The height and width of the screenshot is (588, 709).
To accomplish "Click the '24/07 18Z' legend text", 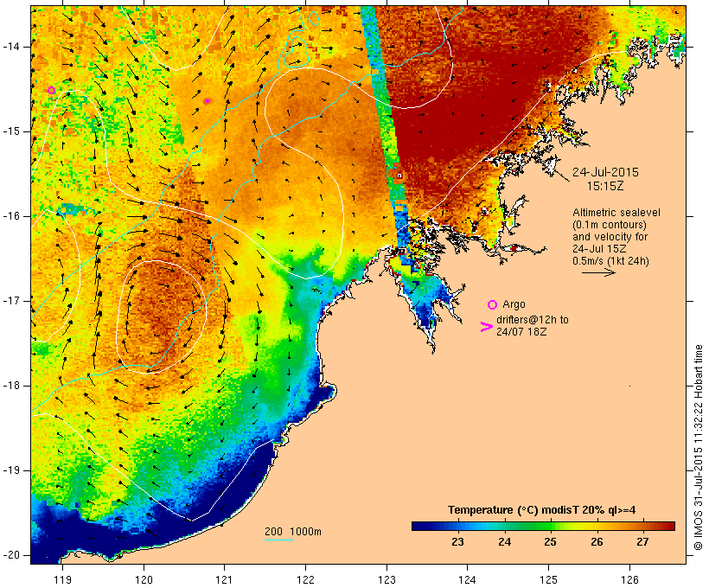I will pyautogui.click(x=521, y=331).
